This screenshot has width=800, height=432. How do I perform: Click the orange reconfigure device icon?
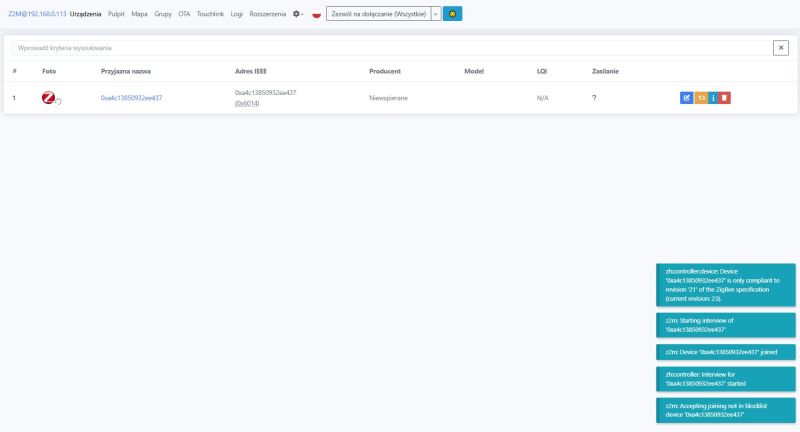(x=701, y=97)
